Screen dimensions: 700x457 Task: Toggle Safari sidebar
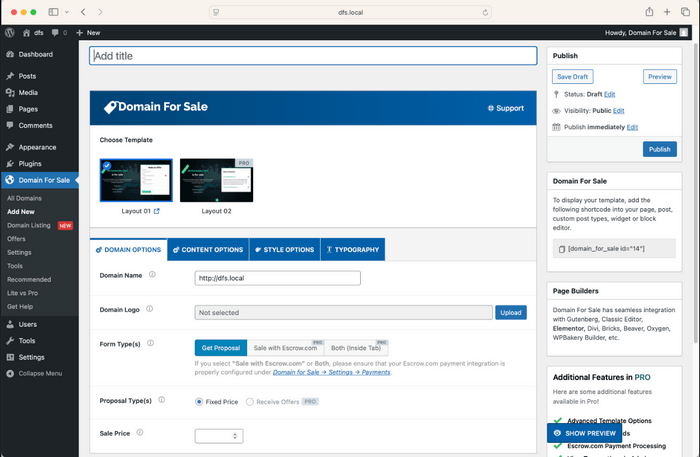point(53,12)
